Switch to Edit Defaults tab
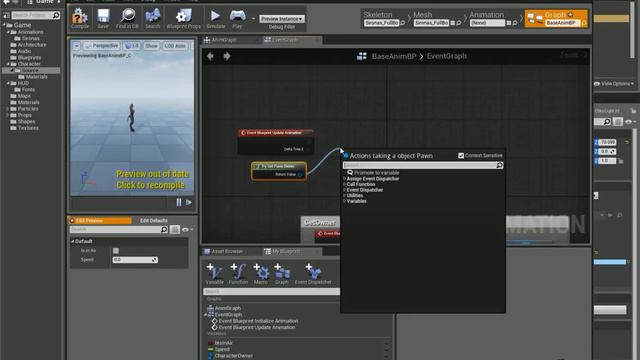 point(154,220)
